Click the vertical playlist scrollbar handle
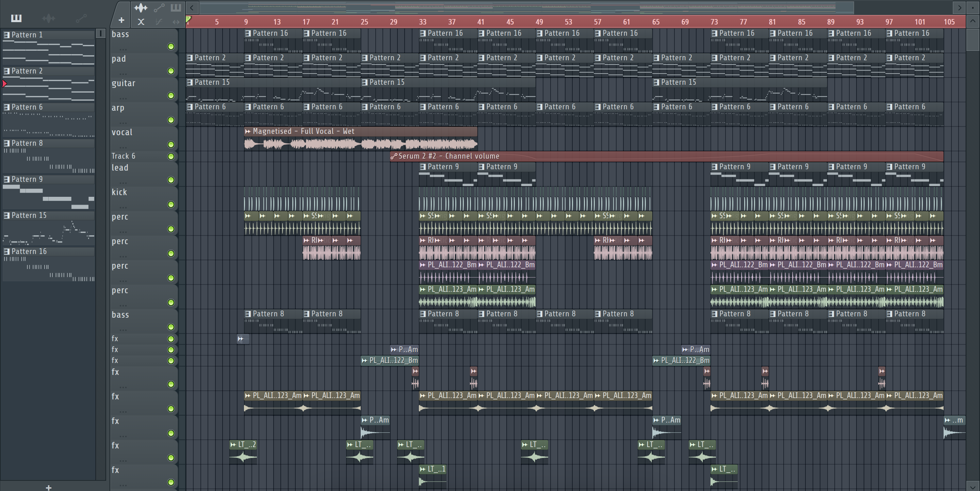 tap(973, 39)
